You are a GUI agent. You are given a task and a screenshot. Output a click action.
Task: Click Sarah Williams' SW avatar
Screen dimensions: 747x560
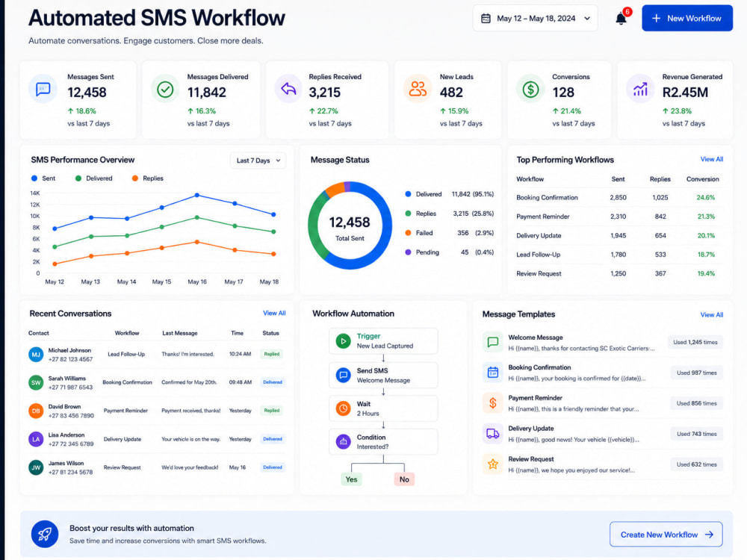[x=36, y=382]
